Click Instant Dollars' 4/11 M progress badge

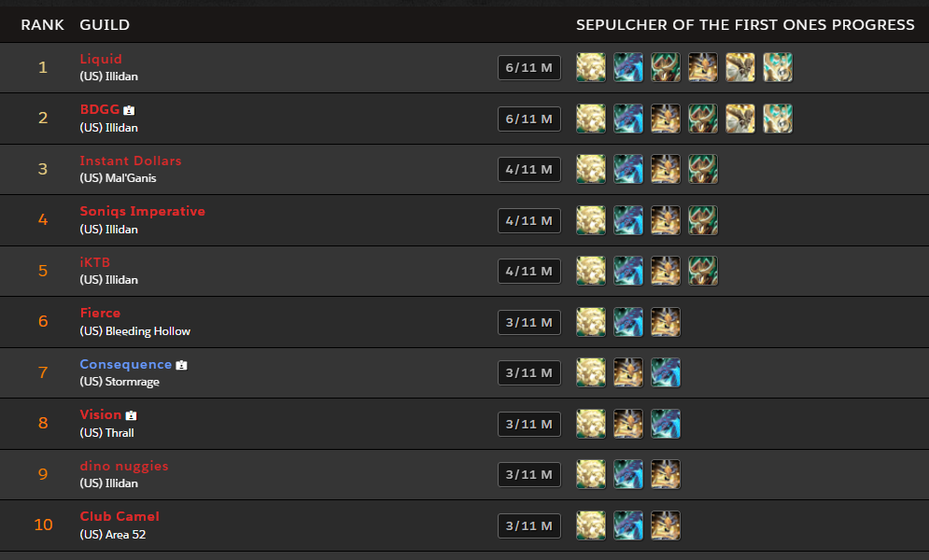pyautogui.click(x=529, y=169)
